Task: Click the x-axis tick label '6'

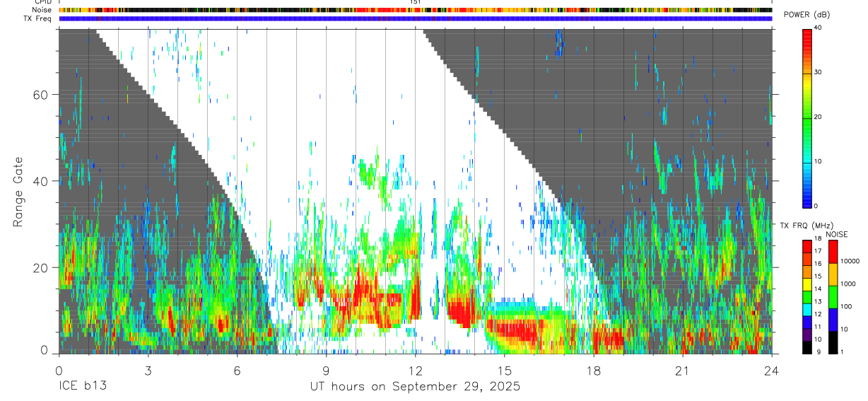Action: (x=237, y=371)
